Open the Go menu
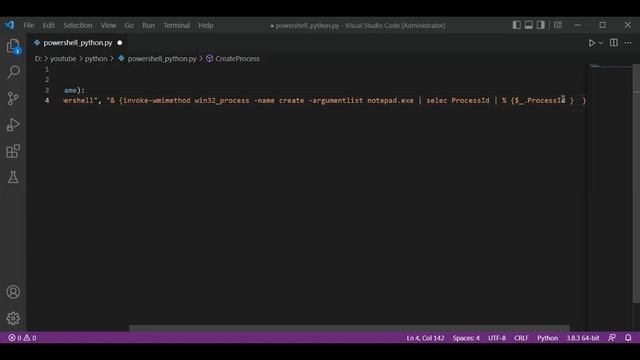The height and width of the screenshot is (360, 640). click(x=129, y=25)
